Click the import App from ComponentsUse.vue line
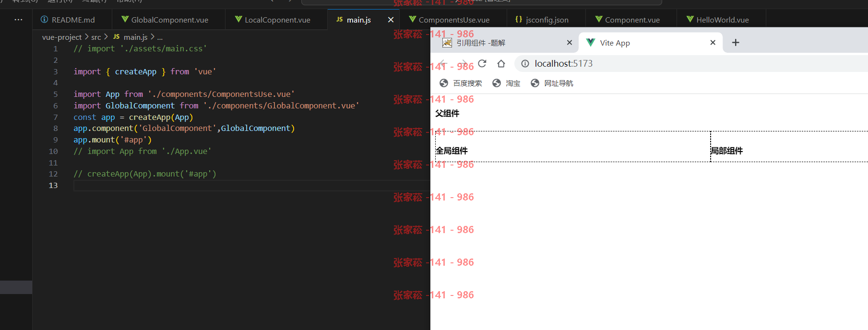This screenshot has width=868, height=330. click(184, 94)
